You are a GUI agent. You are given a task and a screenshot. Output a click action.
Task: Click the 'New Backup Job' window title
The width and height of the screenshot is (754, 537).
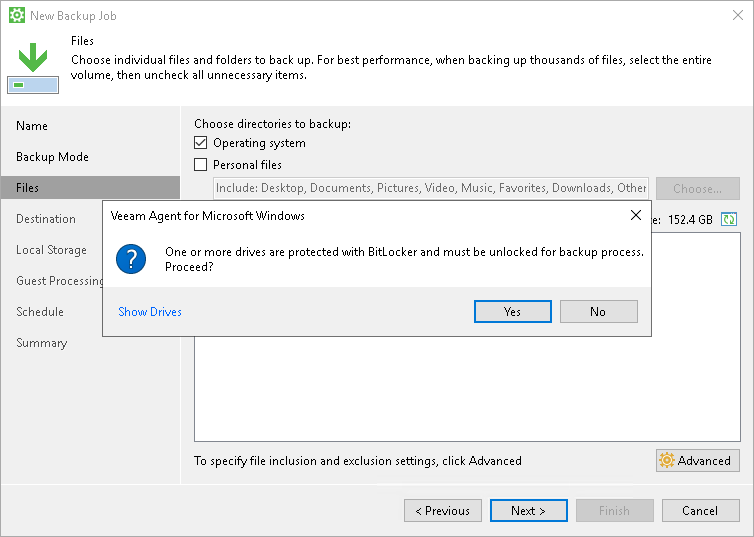pyautogui.click(x=73, y=16)
